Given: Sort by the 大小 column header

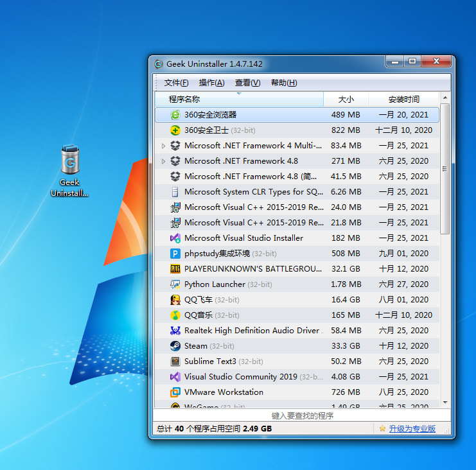Looking at the screenshot, I should (346, 100).
